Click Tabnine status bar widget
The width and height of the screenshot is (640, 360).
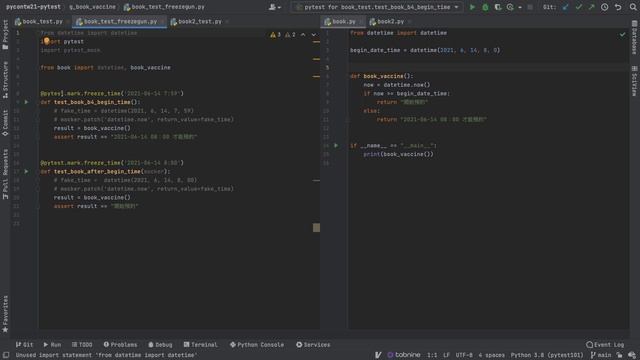tap(404, 355)
